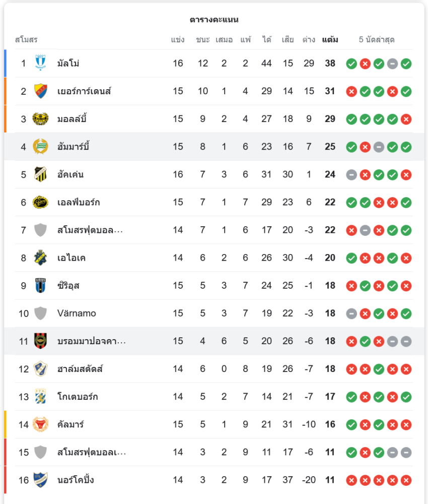Click the Djurgården crest in row 2
Screen dimensions: 428x504
(40, 91)
